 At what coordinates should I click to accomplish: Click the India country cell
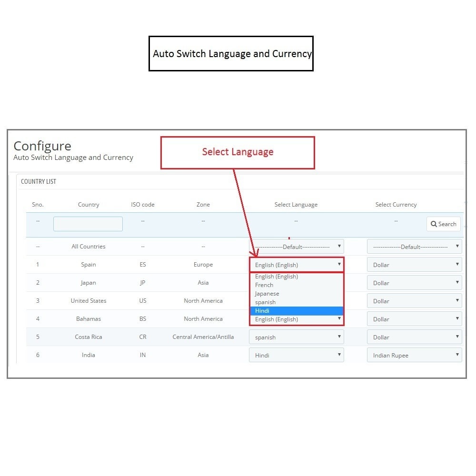click(89, 355)
